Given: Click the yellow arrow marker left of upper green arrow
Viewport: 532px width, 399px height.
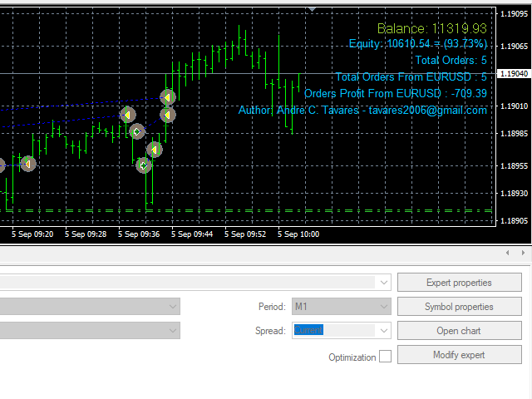Looking at the screenshot, I should click(127, 115).
